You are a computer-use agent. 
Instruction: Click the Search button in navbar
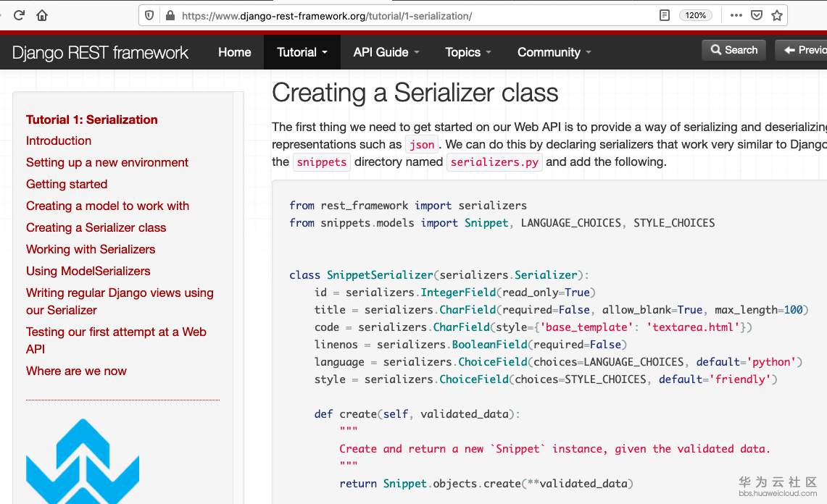coord(734,50)
